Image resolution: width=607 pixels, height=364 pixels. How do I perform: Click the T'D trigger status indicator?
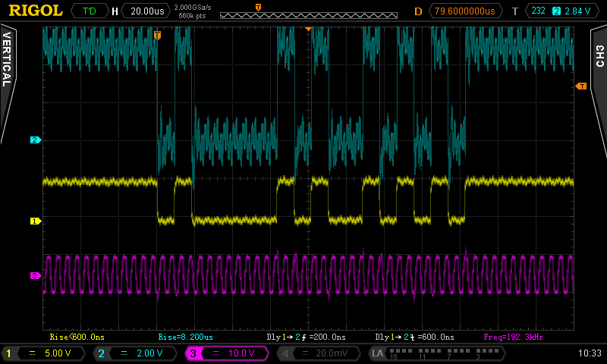click(x=89, y=11)
